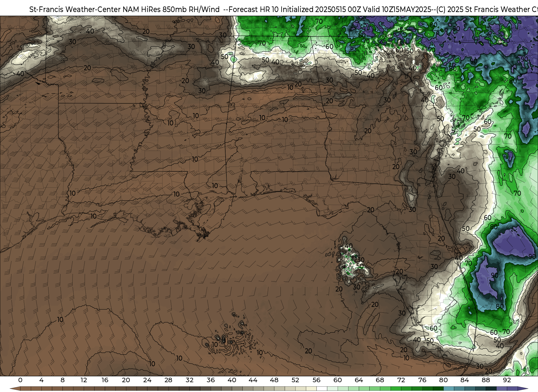Click the 'Forecast HR 10' title text
The image size is (538, 392).
coord(254,10)
